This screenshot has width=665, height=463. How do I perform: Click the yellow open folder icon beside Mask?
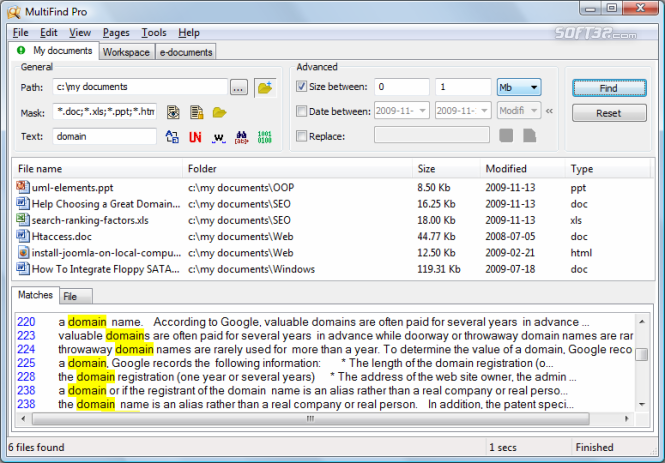pyautogui.click(x=219, y=112)
